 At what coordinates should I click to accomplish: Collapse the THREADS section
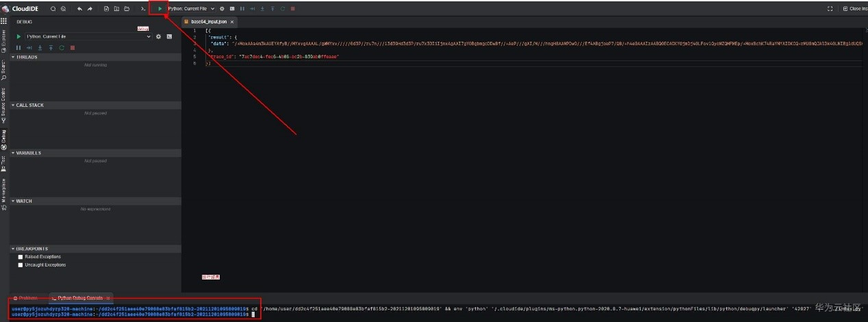click(x=95, y=58)
